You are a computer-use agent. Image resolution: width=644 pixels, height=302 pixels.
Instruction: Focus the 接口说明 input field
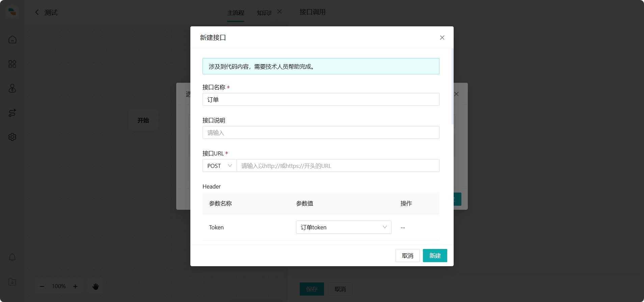pyautogui.click(x=321, y=132)
